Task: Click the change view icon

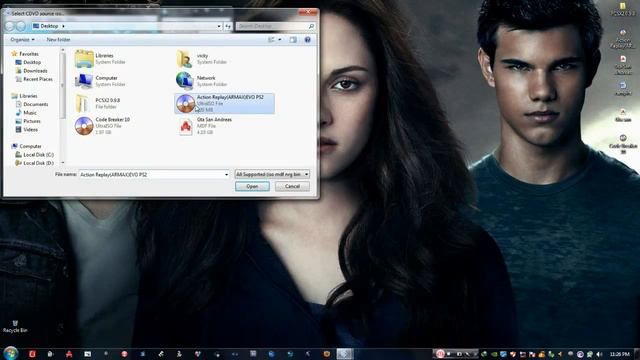Action: [x=271, y=40]
